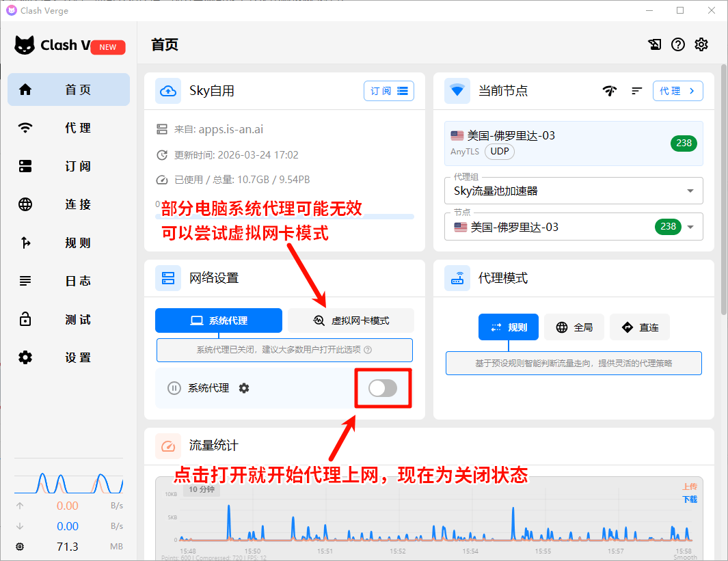Screen dimensions: 728x561
Task: Open the 日志 page from sidebar
Action: pyautogui.click(x=68, y=280)
